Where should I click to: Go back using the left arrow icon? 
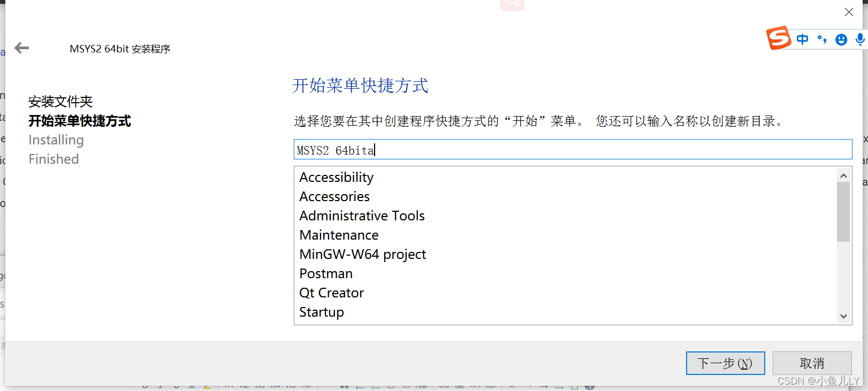point(22,48)
